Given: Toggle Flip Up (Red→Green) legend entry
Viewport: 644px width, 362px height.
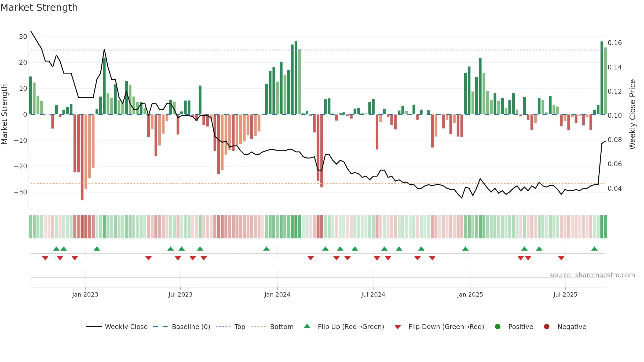Looking at the screenshot, I should tap(344, 327).
